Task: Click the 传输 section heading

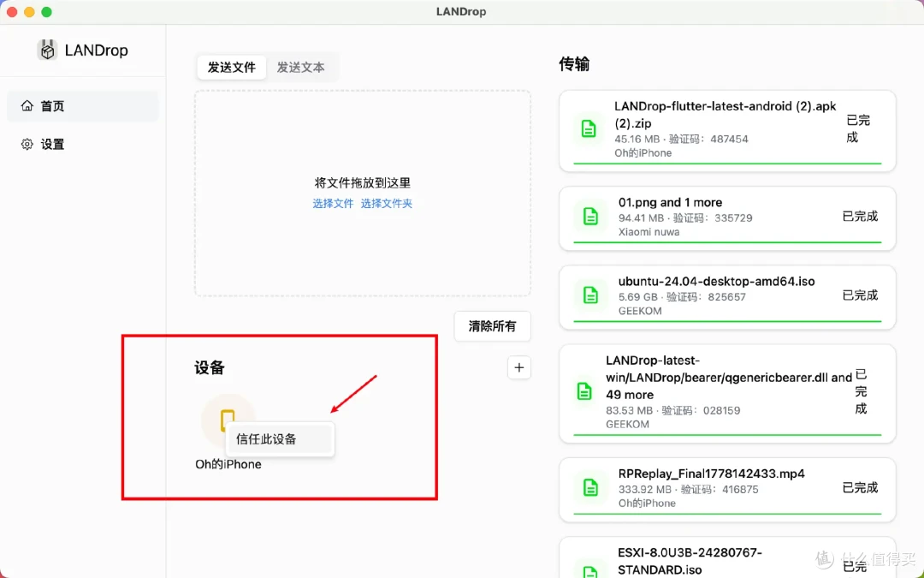Action: click(574, 63)
